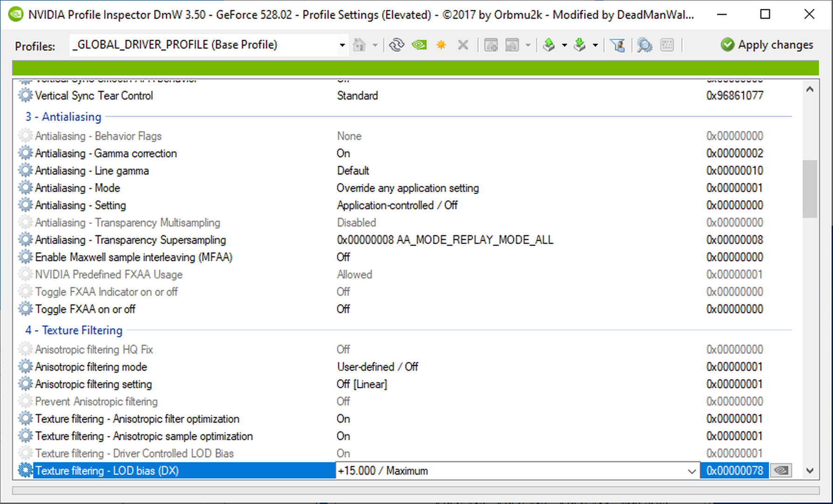Click the 'Default' value of Line gamma
The image size is (833, 504).
tap(353, 170)
